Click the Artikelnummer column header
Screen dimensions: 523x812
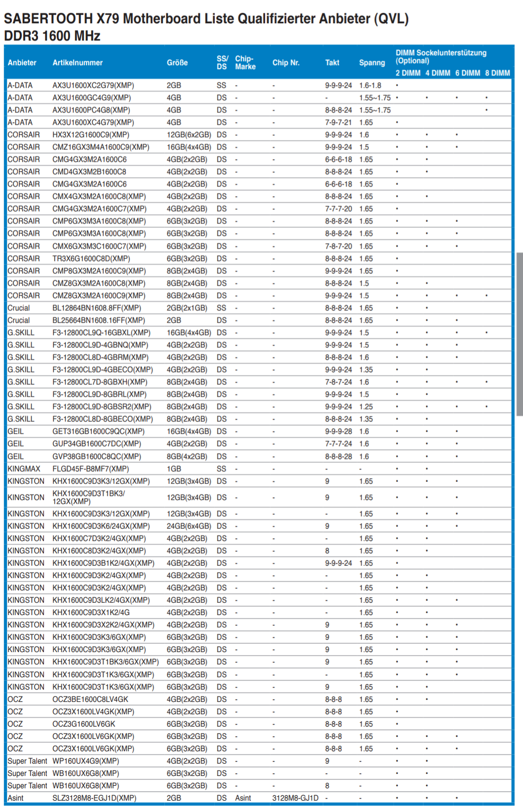[77, 63]
